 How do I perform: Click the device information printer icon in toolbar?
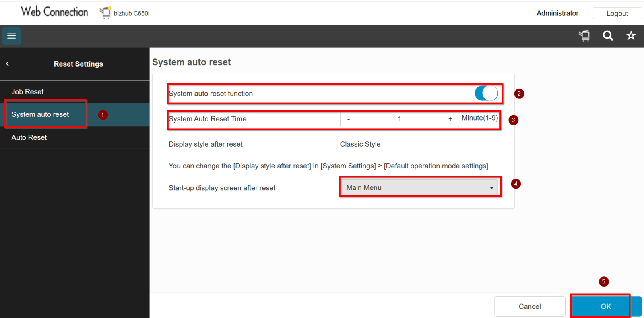[x=584, y=36]
